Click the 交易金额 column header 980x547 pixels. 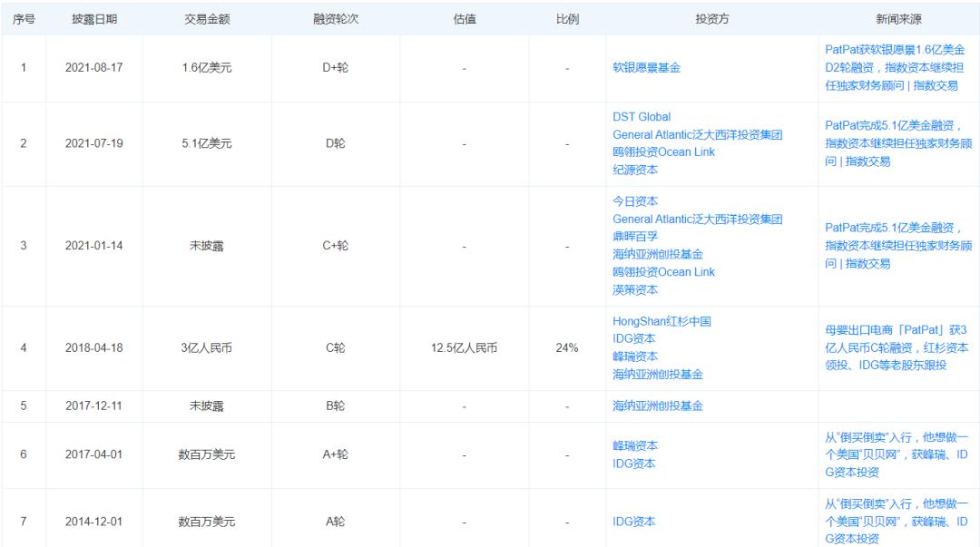(206, 19)
